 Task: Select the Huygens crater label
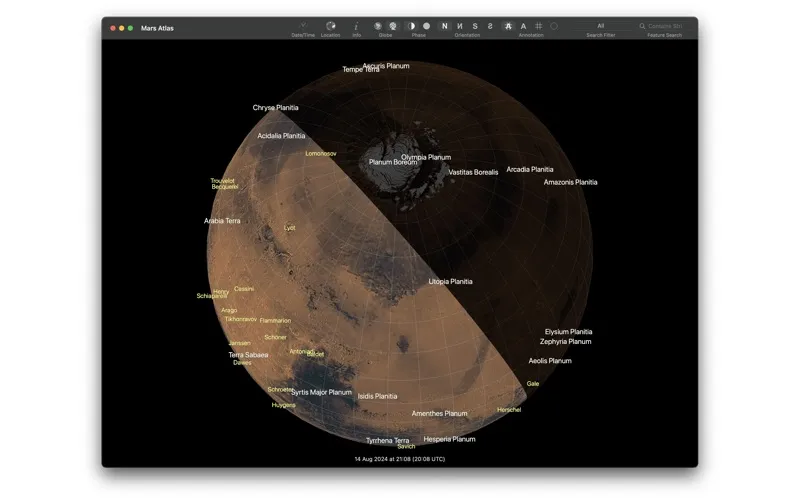pyautogui.click(x=284, y=405)
